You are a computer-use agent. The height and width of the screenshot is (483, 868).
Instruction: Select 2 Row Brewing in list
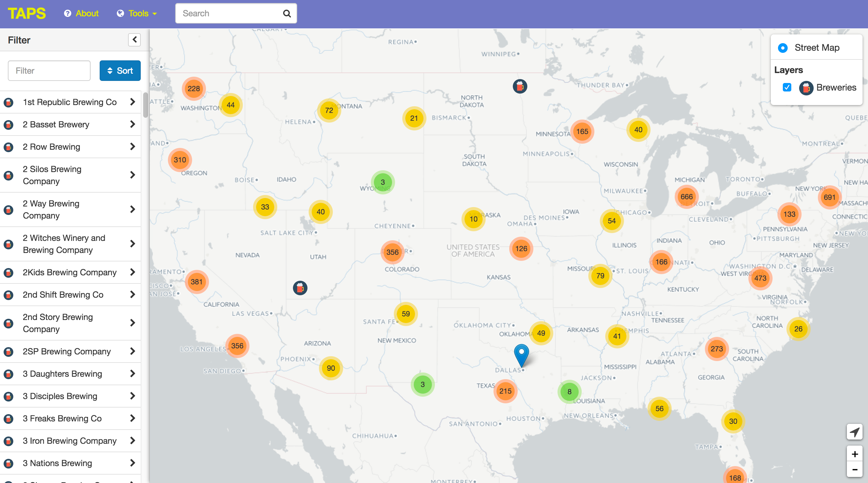70,147
